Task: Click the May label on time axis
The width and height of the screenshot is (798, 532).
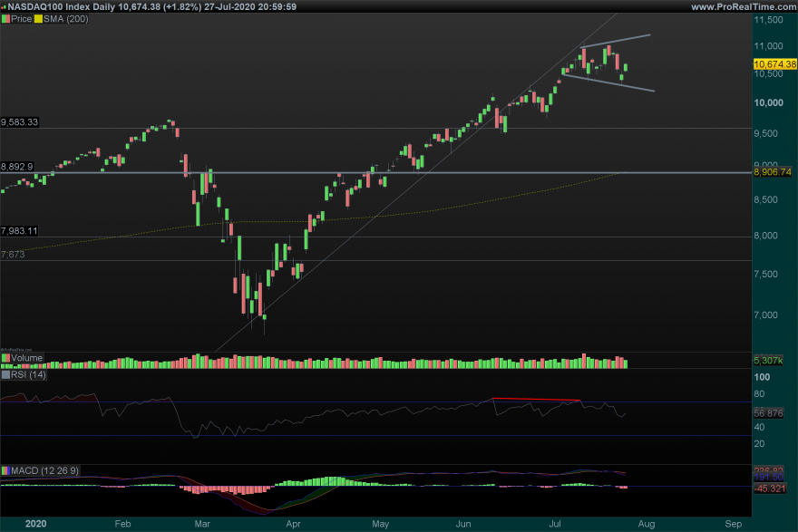Action: click(x=380, y=523)
